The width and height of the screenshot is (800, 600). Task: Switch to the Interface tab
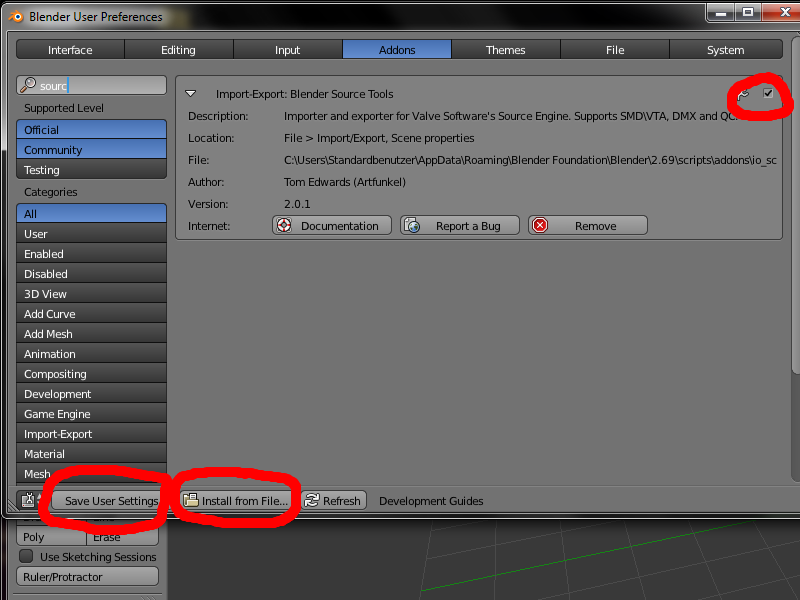pos(70,50)
